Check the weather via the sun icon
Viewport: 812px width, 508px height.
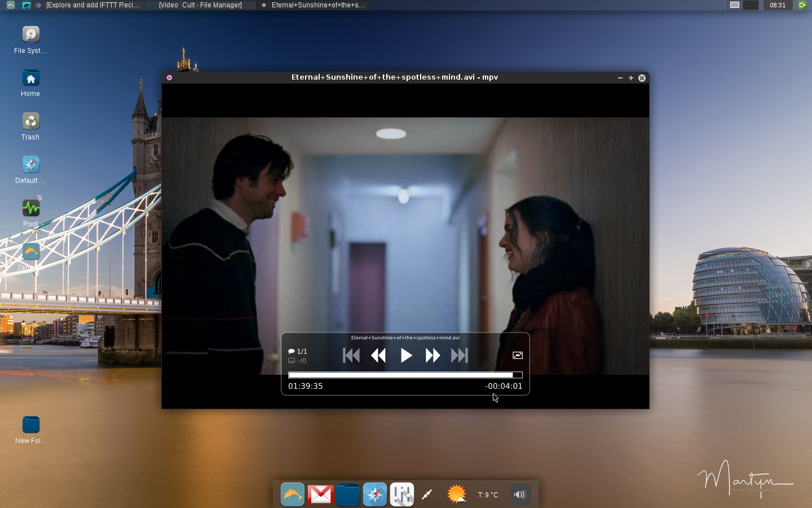[456, 494]
